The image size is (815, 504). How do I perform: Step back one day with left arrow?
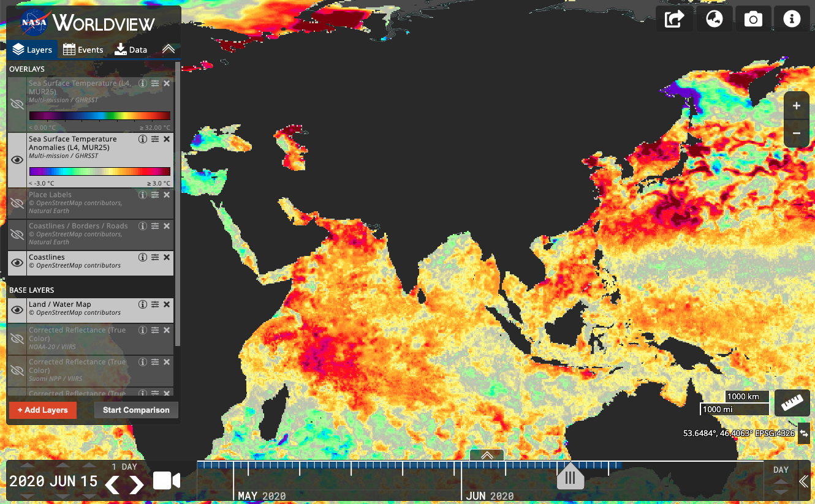point(112,485)
